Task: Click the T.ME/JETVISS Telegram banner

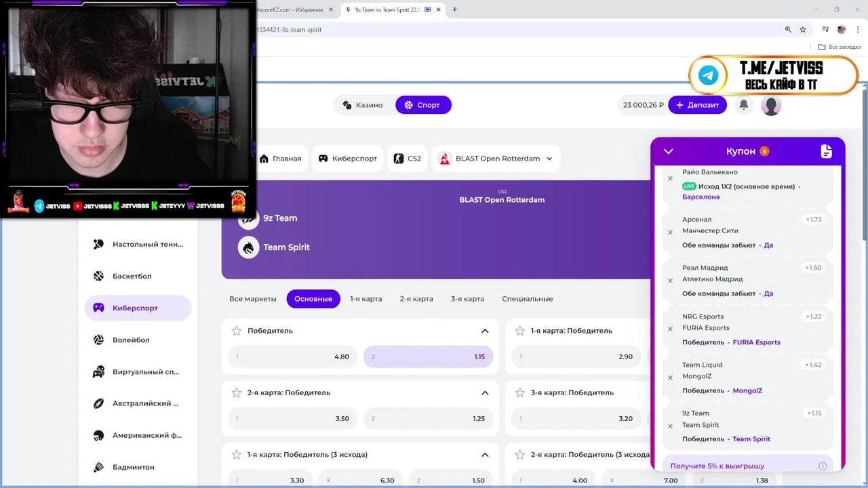Action: pos(774,75)
